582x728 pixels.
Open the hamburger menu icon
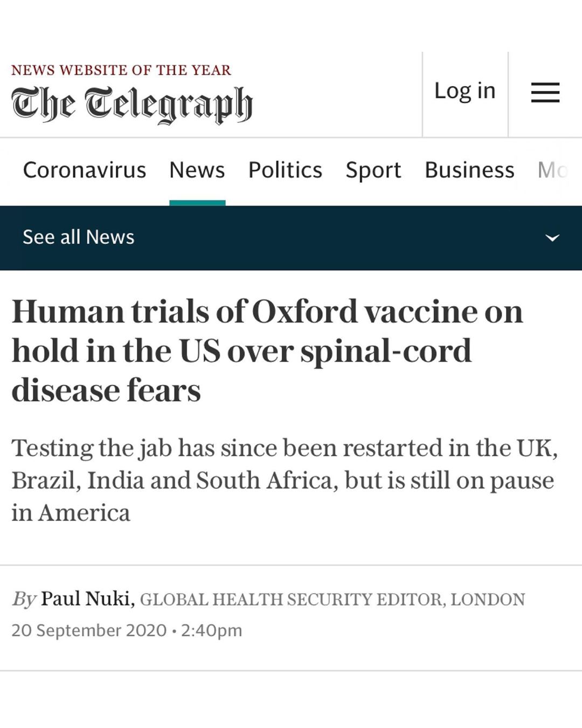545,93
